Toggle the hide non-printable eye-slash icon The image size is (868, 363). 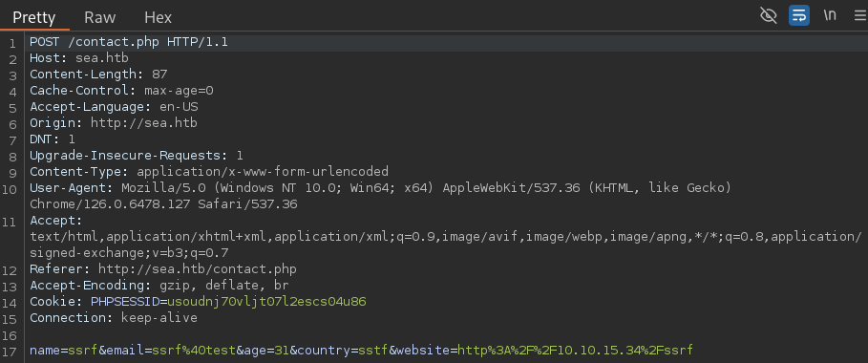pyautogui.click(x=769, y=15)
